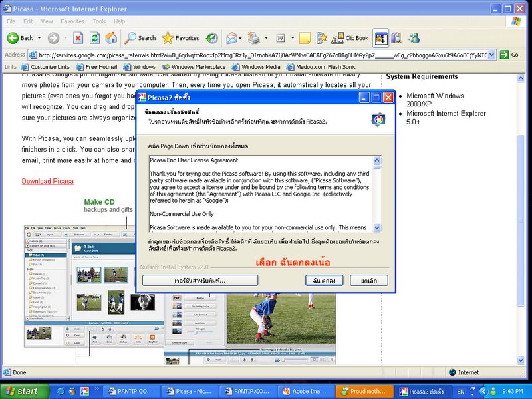Click the baseball player photo on page
532x399 pixels.
[x=281, y=319]
